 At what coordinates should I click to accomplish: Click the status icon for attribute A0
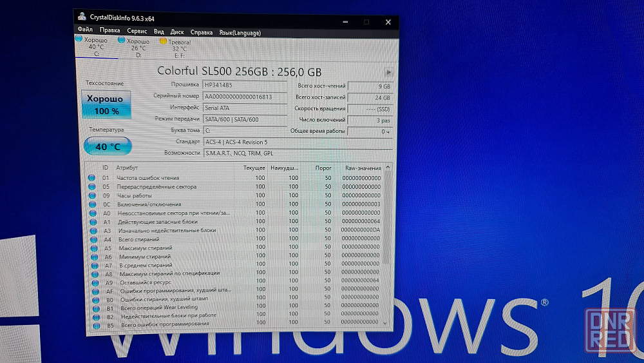93,213
